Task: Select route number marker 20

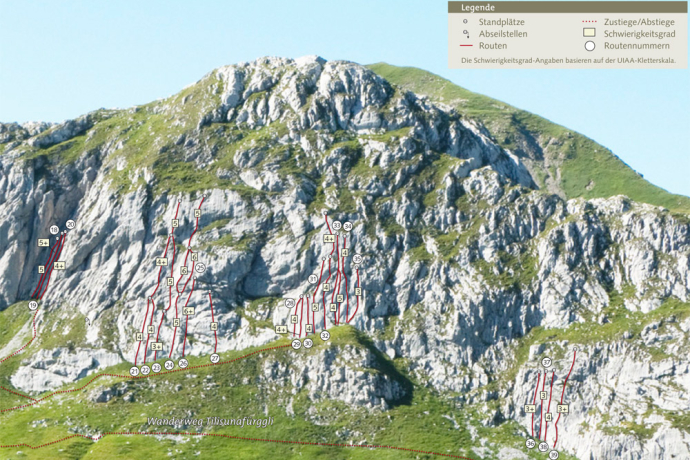Action: coord(70,225)
